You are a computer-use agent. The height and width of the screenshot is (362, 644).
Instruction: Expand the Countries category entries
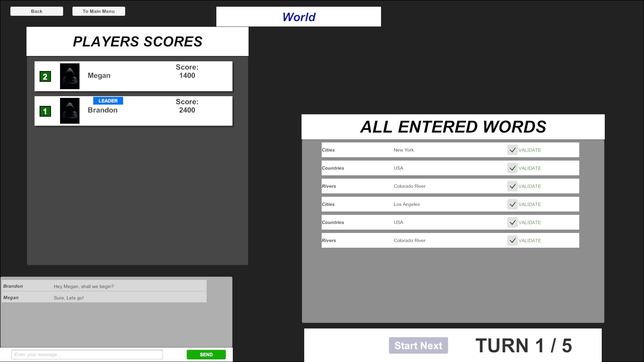tap(333, 168)
